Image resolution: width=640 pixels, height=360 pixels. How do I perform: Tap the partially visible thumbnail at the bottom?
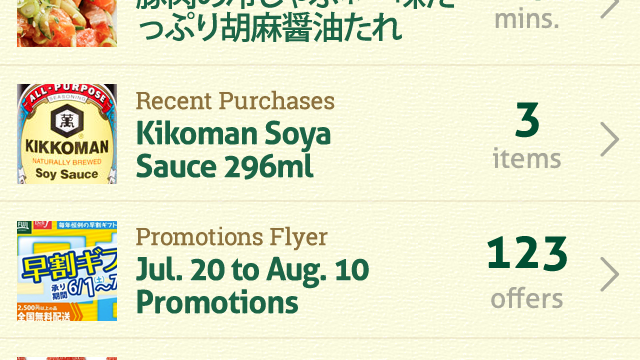point(67,358)
